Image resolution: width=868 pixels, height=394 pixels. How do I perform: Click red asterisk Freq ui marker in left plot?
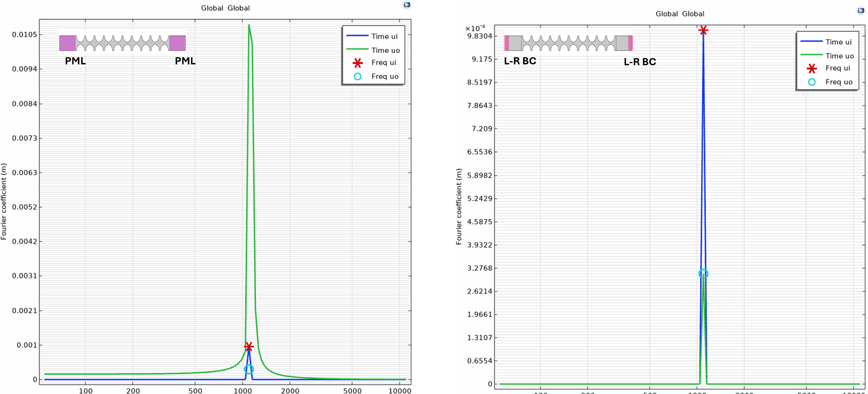pyautogui.click(x=249, y=346)
